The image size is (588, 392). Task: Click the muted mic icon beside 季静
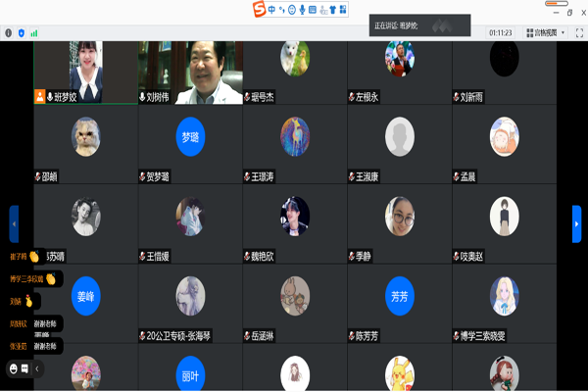click(352, 256)
